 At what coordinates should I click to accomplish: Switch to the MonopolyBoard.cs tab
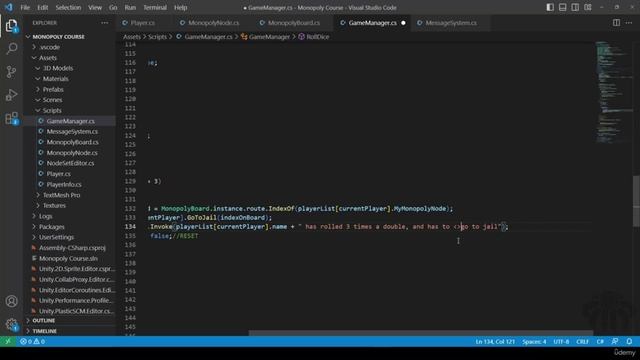point(293,23)
